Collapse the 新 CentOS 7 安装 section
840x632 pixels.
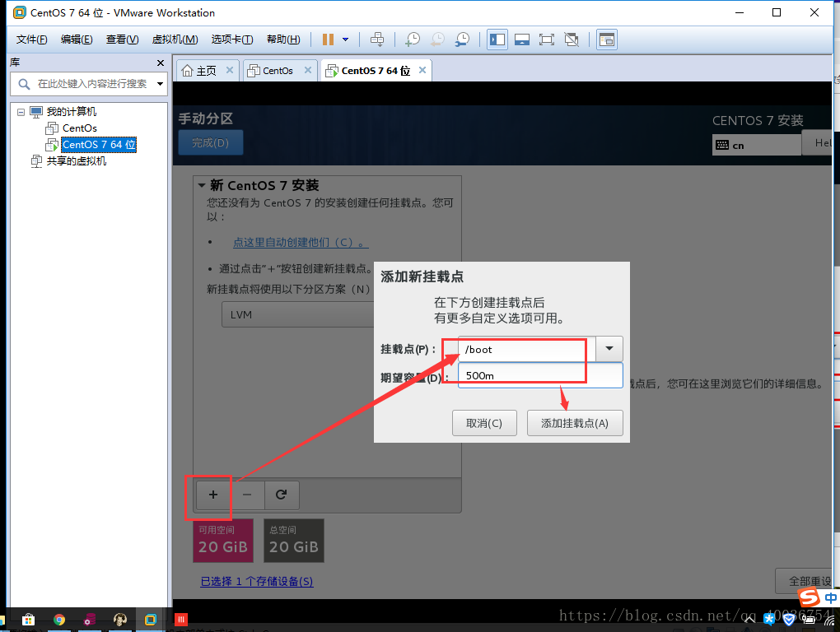[202, 185]
